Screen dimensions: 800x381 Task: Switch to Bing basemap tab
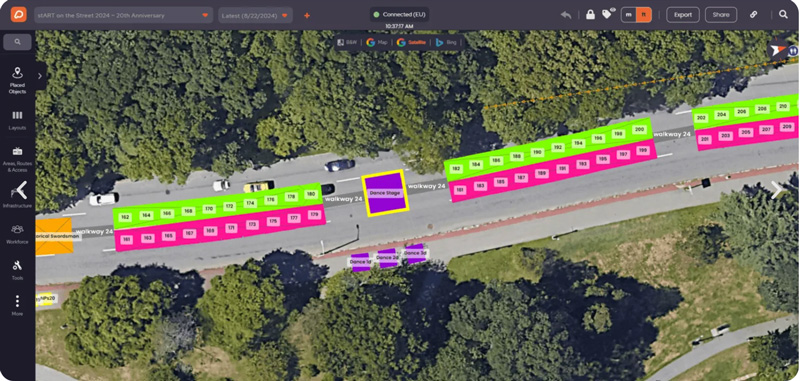[x=446, y=42]
